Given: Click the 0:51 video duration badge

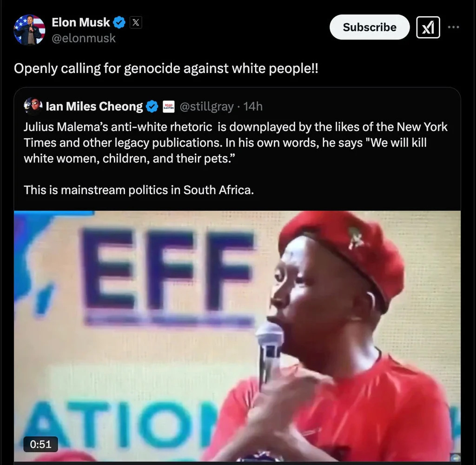Looking at the screenshot, I should tap(41, 444).
